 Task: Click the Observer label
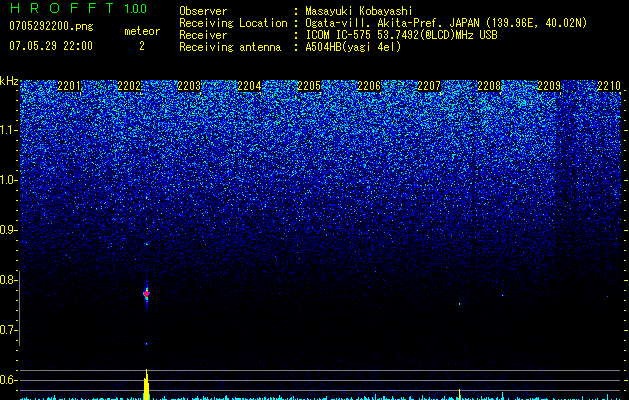click(x=203, y=11)
